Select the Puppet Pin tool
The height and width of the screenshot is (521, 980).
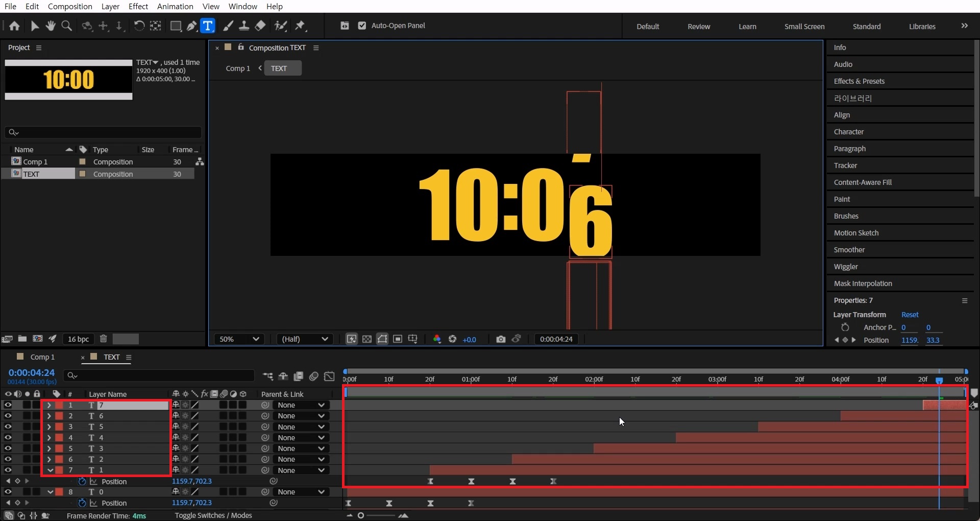(x=300, y=26)
